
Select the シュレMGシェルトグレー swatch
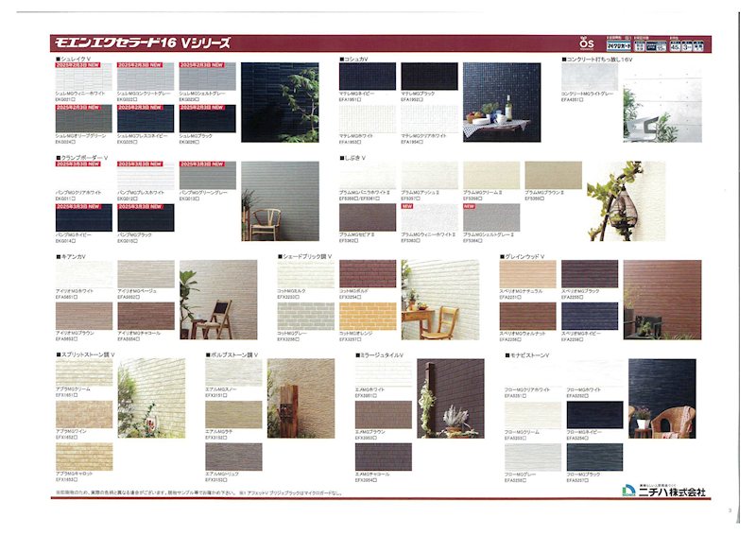point(207,77)
